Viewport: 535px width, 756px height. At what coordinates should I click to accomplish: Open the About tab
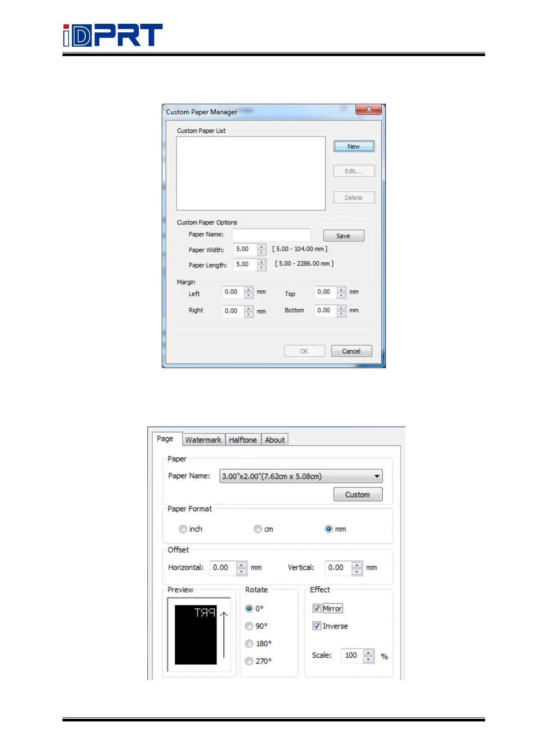point(274,440)
